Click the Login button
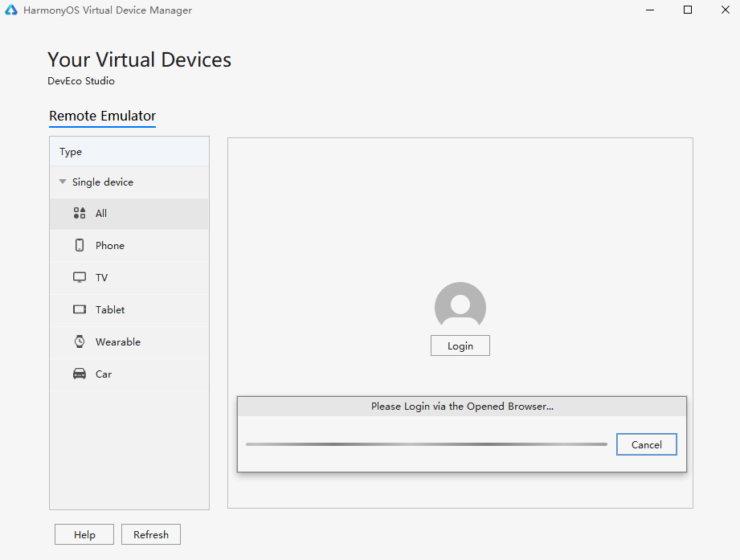 click(x=460, y=345)
